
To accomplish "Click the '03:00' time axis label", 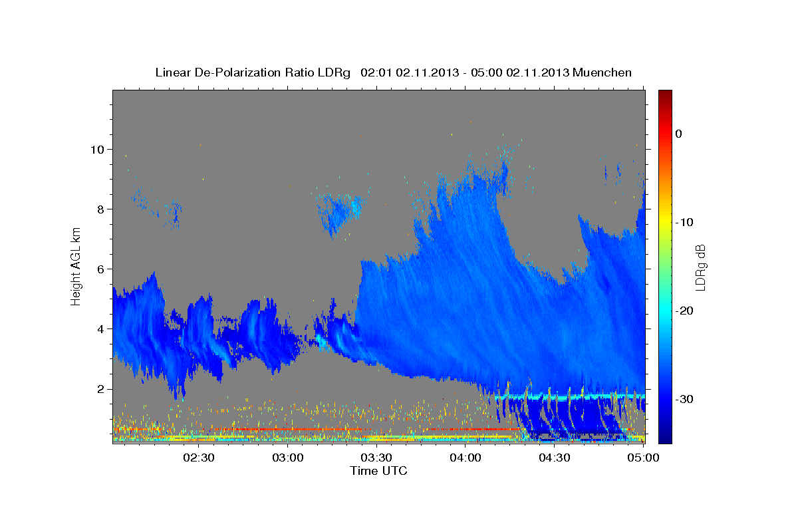I will coord(288,458).
